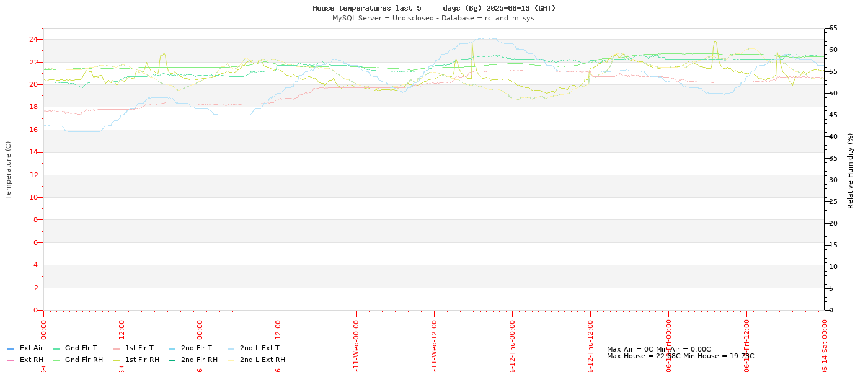Select the 50 tick on the humidity axis
The width and height of the screenshot is (868, 372).
click(x=833, y=94)
